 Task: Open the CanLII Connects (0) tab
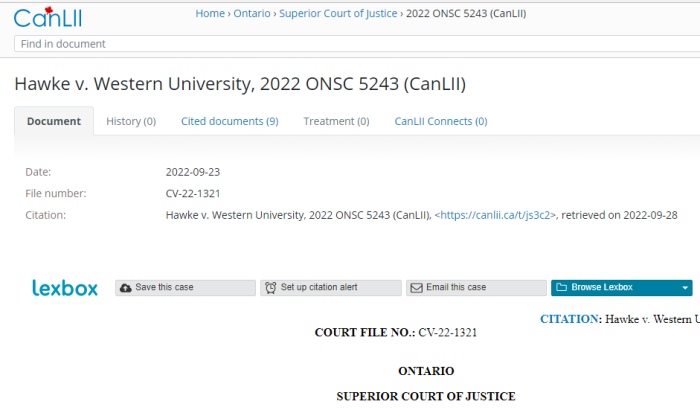(441, 121)
